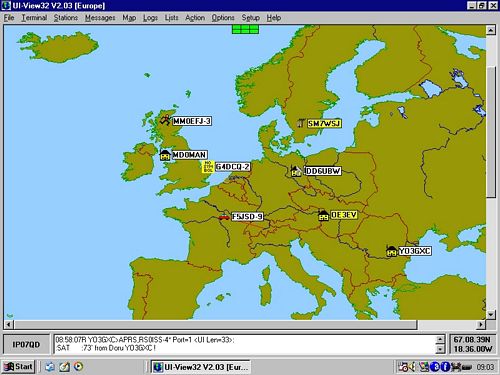Click the IP07QD locator field
Image resolution: width=500 pixels, height=375 pixels.
26,345
